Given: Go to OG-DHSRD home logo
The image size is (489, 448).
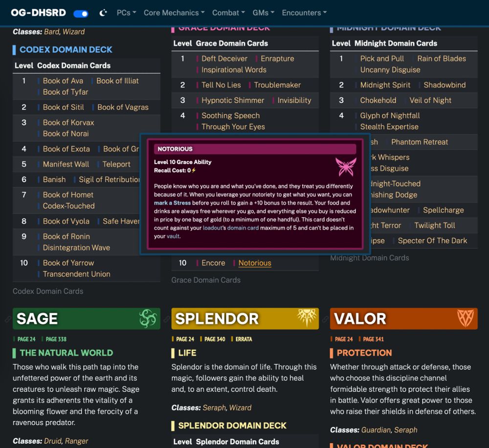Looking at the screenshot, I should coord(38,13).
